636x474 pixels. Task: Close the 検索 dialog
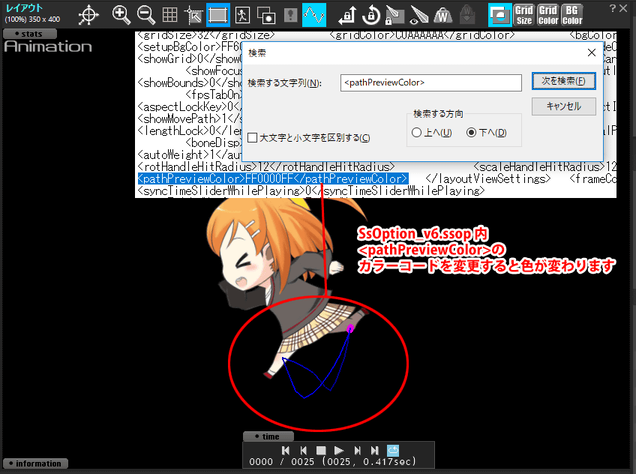[x=591, y=53]
